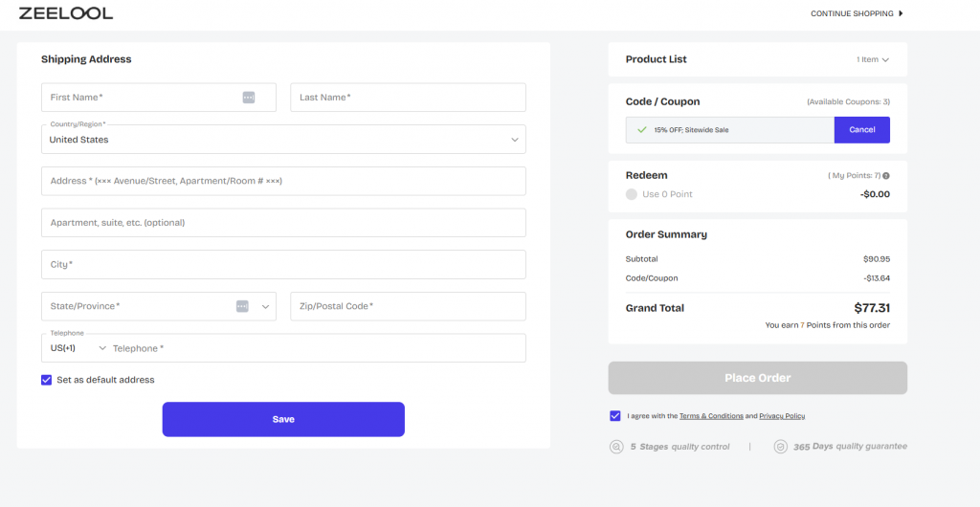980x507 pixels.
Task: Click the Place Order button
Action: point(757,378)
